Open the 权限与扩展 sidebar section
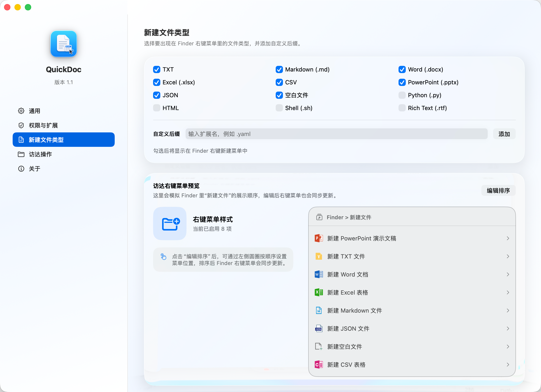Screen dimensions: 541x392 point(63,125)
